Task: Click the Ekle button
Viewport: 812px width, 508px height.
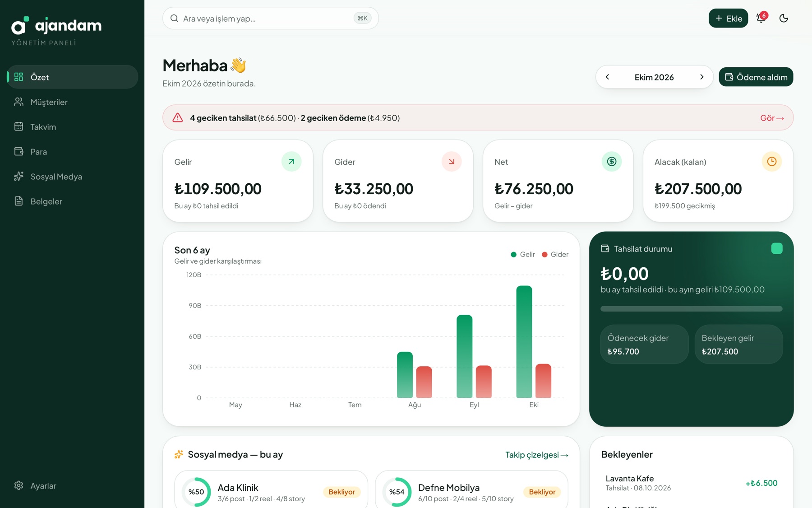Action: pyautogui.click(x=728, y=18)
